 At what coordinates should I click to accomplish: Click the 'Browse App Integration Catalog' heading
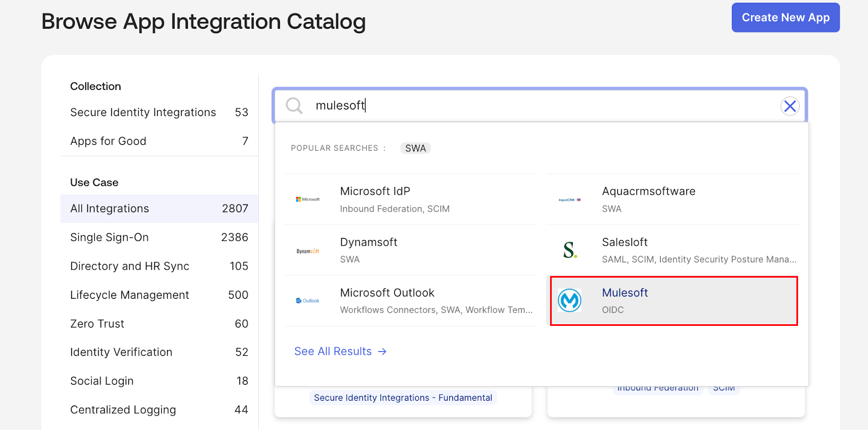203,22
